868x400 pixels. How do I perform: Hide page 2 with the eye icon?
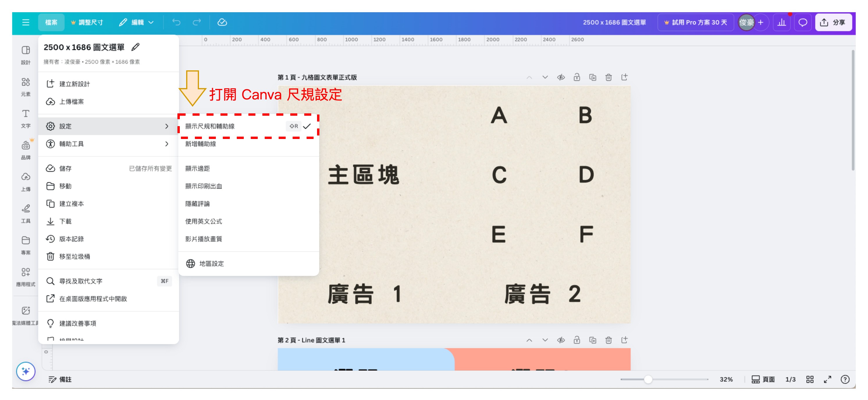[561, 340]
